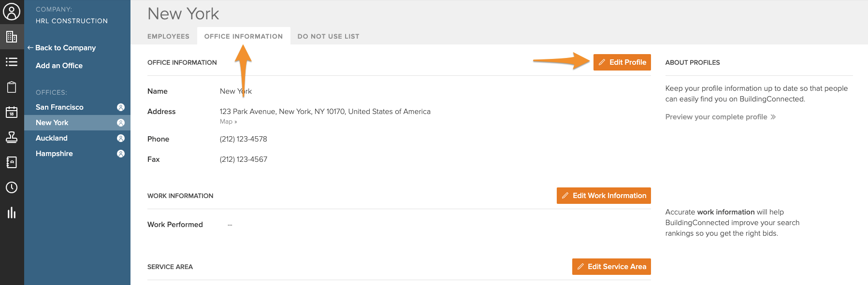
Task: Switch to the Do Not Use List tab
Action: pyautogui.click(x=328, y=36)
